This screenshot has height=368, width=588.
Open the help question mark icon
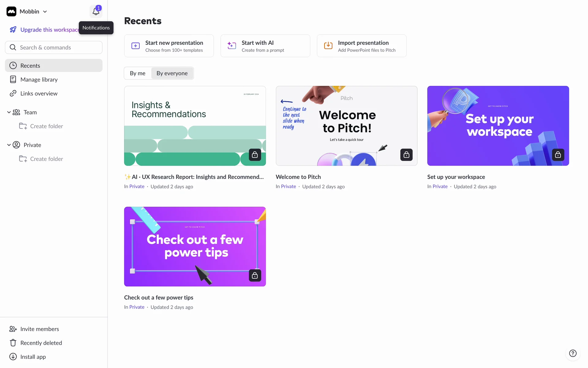point(572,353)
